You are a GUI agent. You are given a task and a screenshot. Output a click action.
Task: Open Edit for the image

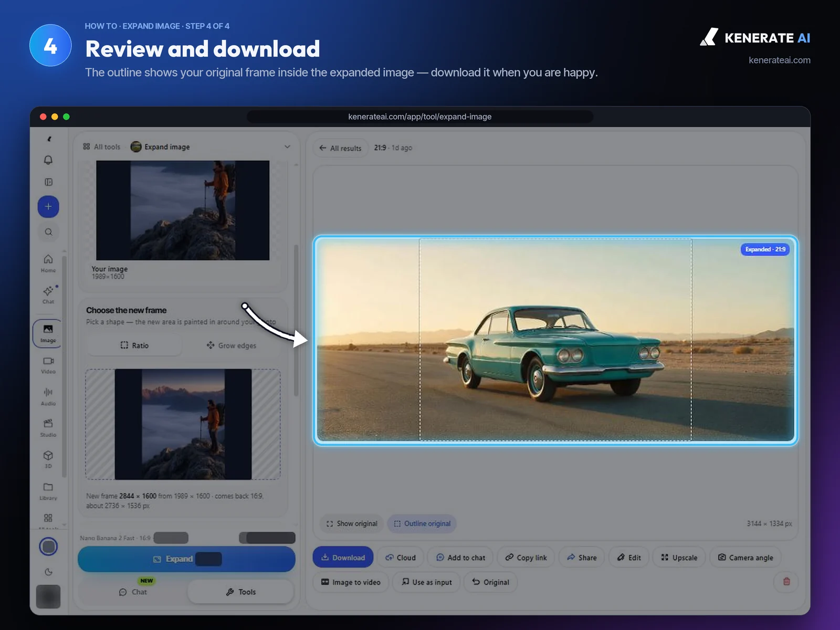(x=629, y=558)
